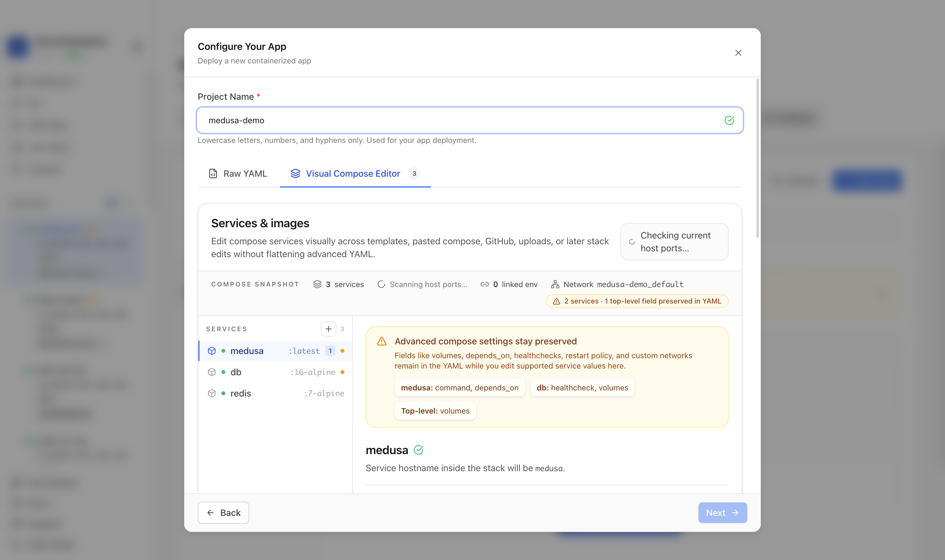Click the Scanning host ports spinner icon
Image resolution: width=945 pixels, height=560 pixels.
(x=381, y=284)
